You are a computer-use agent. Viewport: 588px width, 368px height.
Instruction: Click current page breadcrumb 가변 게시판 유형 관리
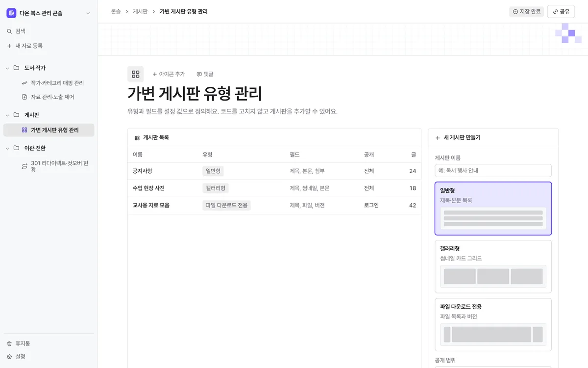click(184, 11)
